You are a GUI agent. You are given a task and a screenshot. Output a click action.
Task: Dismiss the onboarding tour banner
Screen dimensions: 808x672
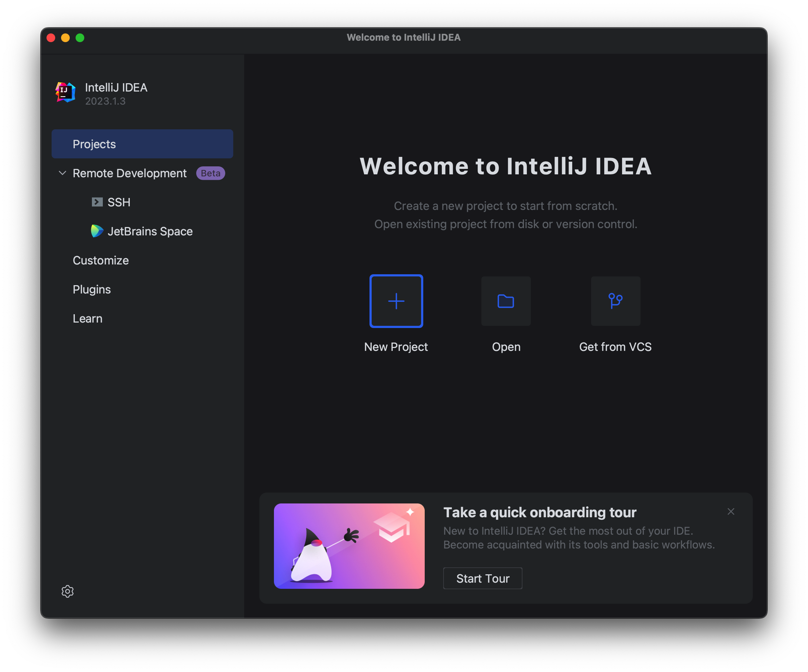[731, 511]
